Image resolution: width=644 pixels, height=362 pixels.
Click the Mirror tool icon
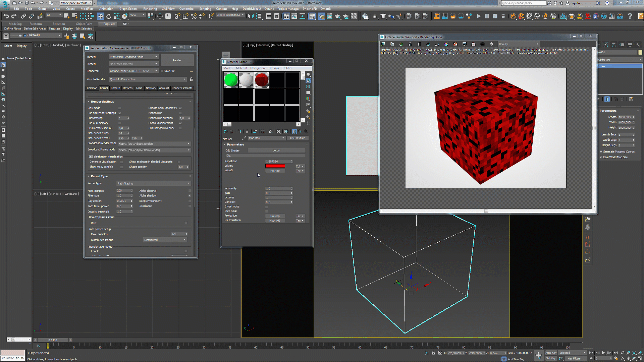click(251, 16)
